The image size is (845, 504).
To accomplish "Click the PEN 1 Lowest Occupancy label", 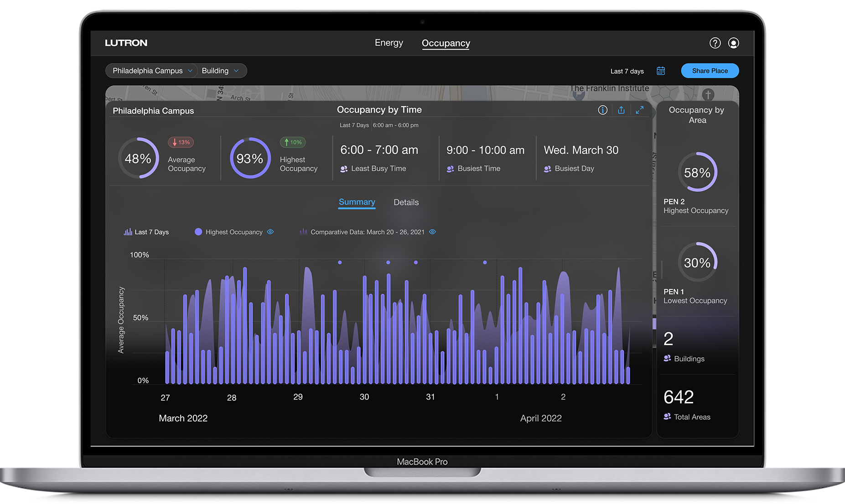I will pyautogui.click(x=695, y=296).
